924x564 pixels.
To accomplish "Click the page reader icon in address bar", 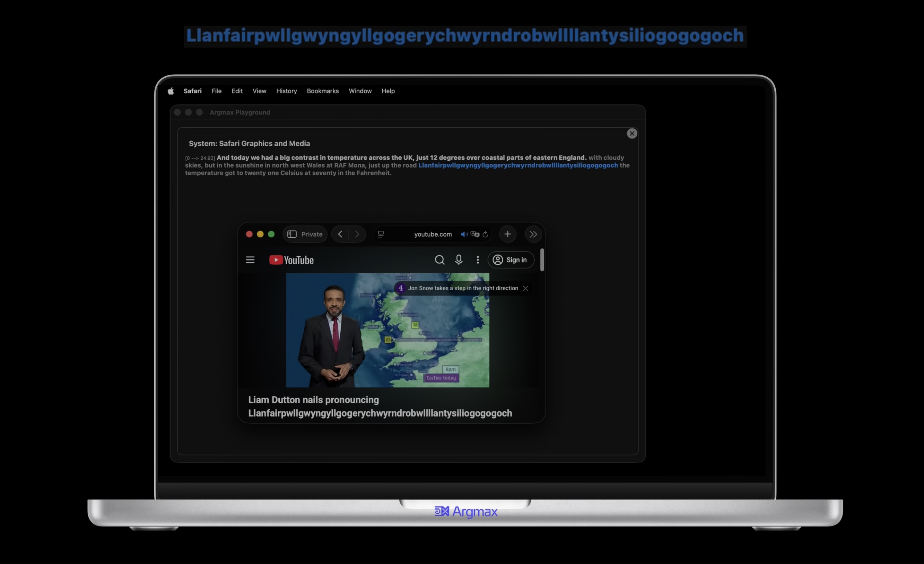I will coord(381,234).
